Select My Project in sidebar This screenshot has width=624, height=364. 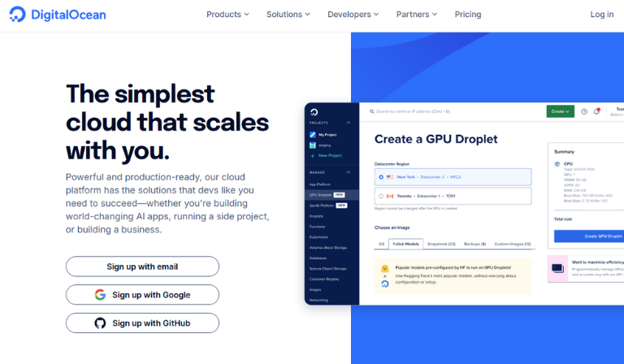[327, 135]
